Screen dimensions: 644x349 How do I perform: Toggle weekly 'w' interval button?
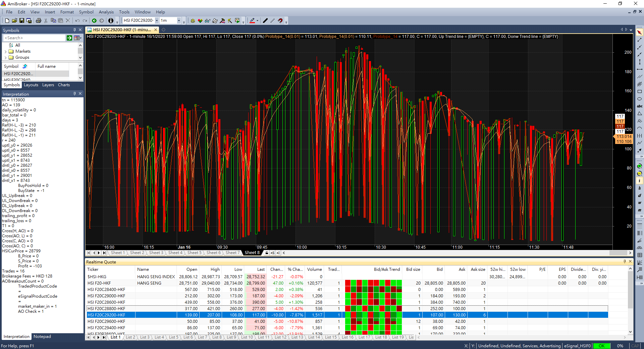click(639, 203)
